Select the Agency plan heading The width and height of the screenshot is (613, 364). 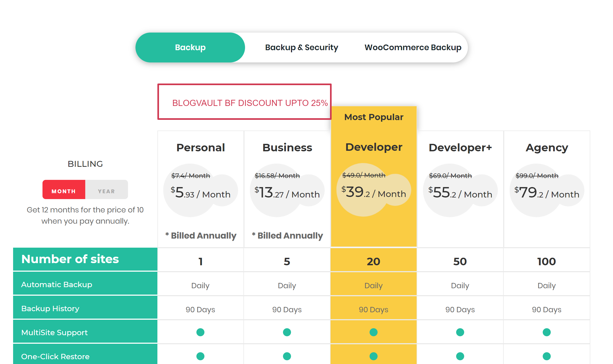[x=547, y=148]
